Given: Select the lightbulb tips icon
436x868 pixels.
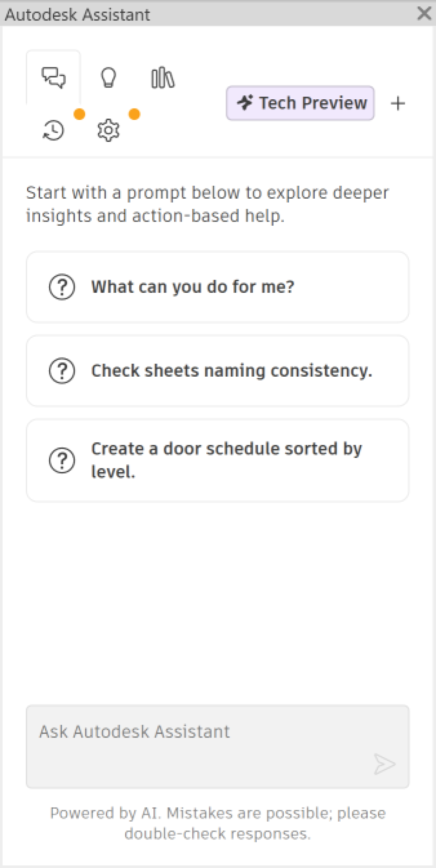Looking at the screenshot, I should coord(108,78).
